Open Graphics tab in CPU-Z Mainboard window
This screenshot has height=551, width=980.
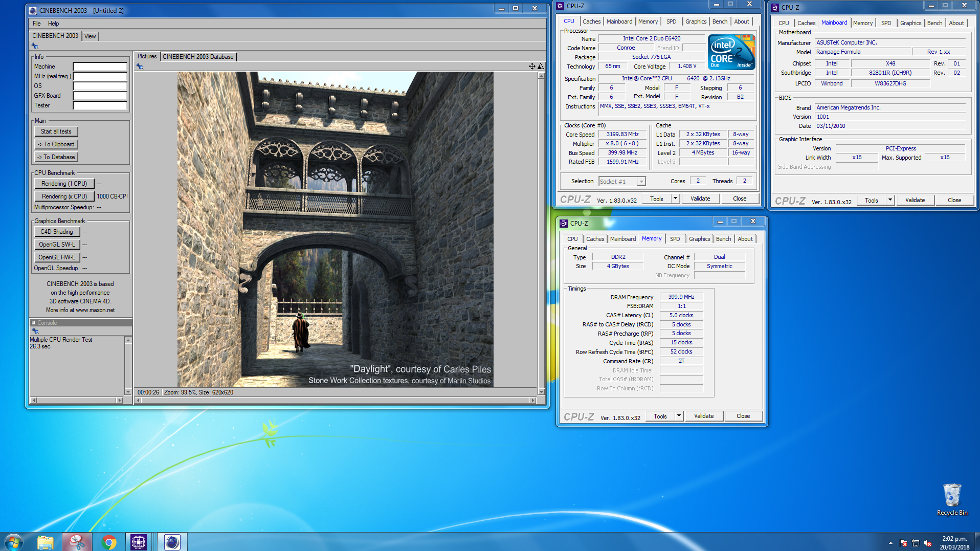tap(910, 23)
